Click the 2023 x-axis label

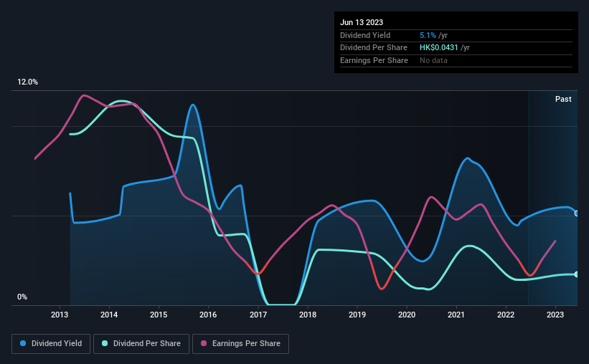(x=555, y=315)
